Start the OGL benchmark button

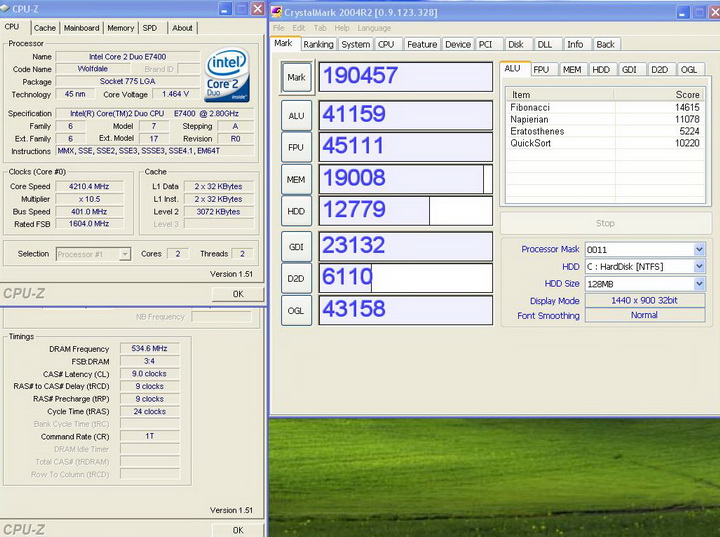coord(296,310)
